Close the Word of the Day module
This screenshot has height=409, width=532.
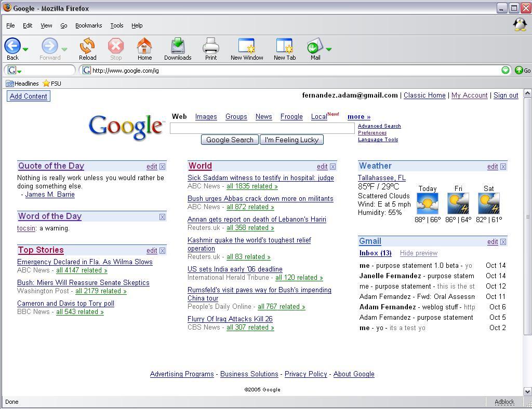(163, 217)
